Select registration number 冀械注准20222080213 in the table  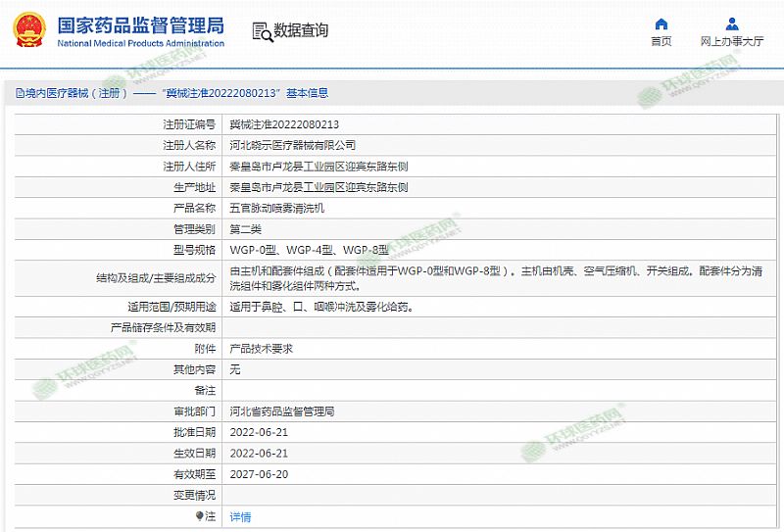tap(284, 124)
